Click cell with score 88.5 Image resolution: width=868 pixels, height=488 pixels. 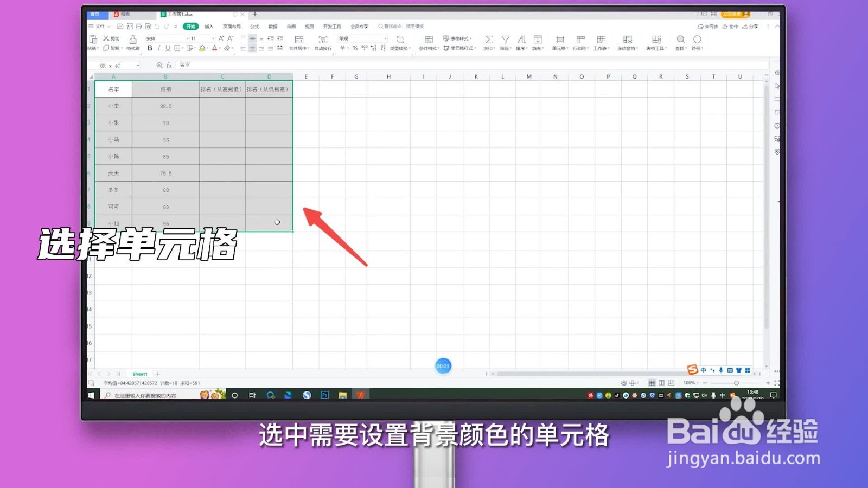click(x=165, y=106)
